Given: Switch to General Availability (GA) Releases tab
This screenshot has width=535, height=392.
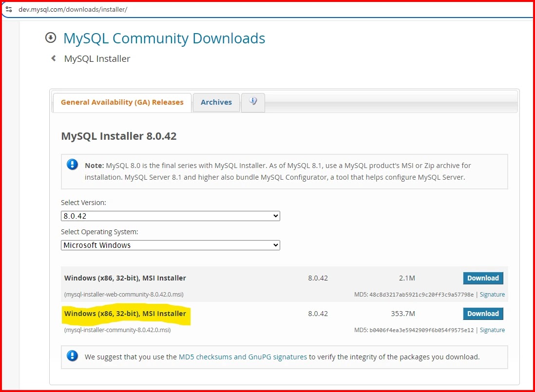Looking at the screenshot, I should 122,102.
